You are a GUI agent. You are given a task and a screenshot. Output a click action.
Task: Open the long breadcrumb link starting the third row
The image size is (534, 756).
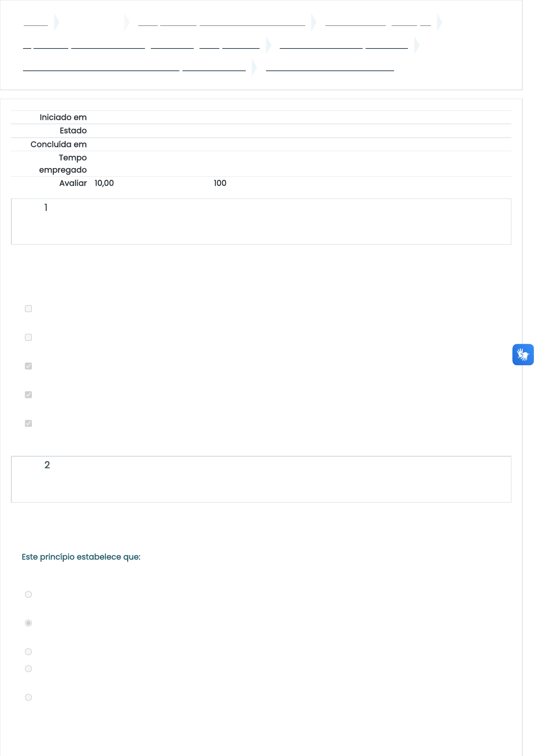(x=134, y=67)
